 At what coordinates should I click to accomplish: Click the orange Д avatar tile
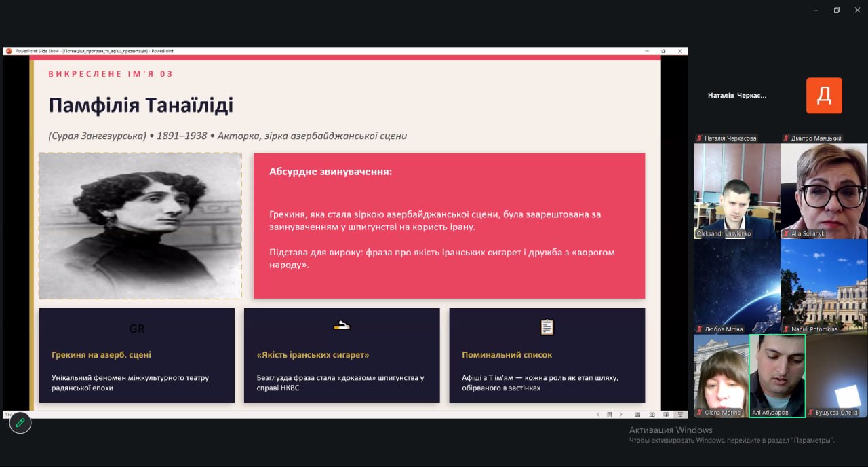pyautogui.click(x=824, y=96)
